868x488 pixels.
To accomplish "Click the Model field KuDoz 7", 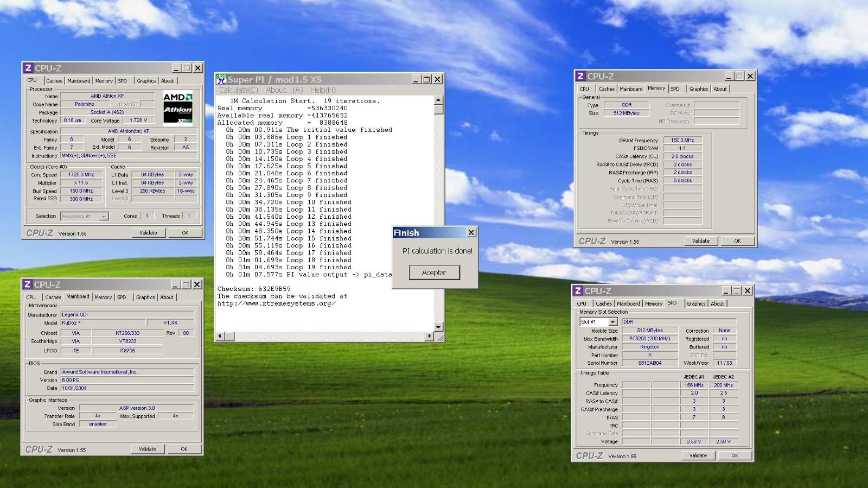I will [103, 323].
